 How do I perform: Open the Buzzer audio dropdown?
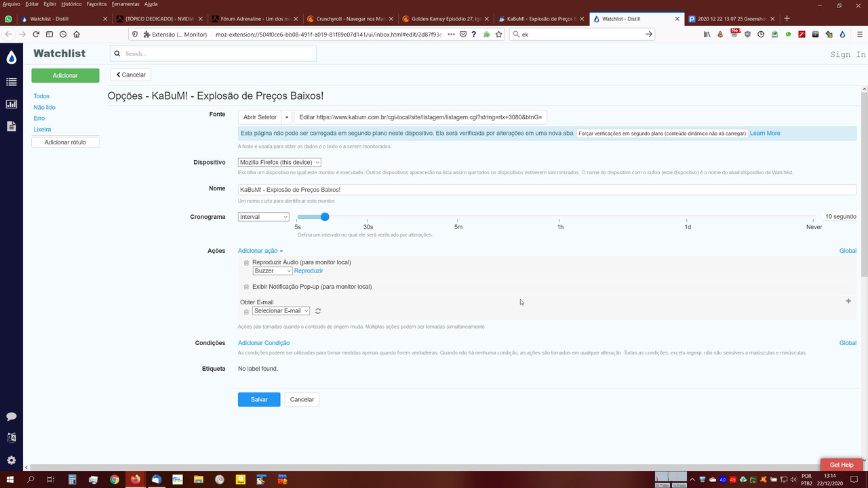pos(273,270)
